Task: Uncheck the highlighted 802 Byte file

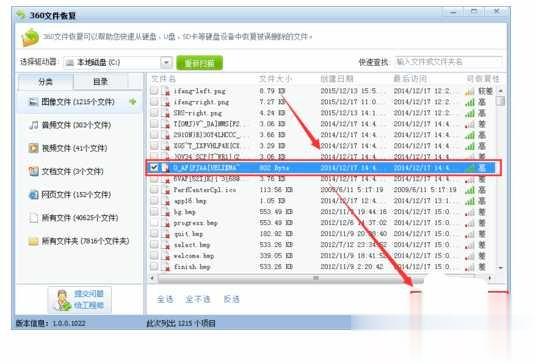Action: click(x=154, y=167)
